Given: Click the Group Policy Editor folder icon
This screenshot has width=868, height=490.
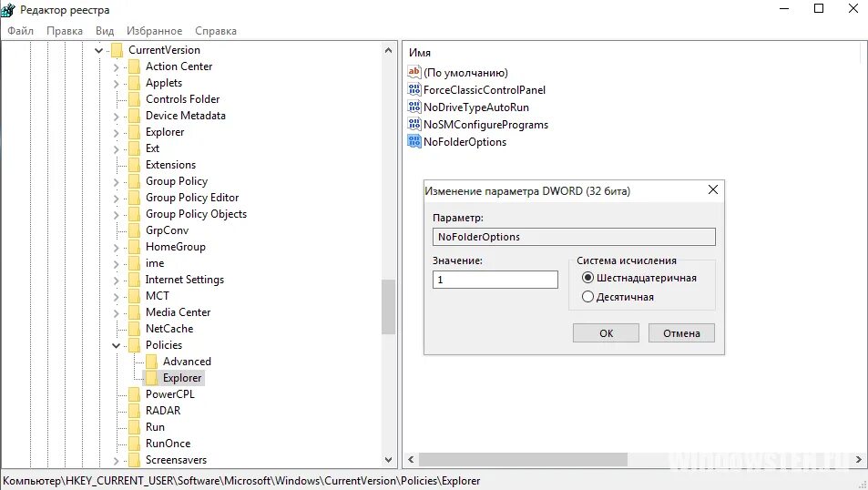Looking at the screenshot, I should [134, 198].
